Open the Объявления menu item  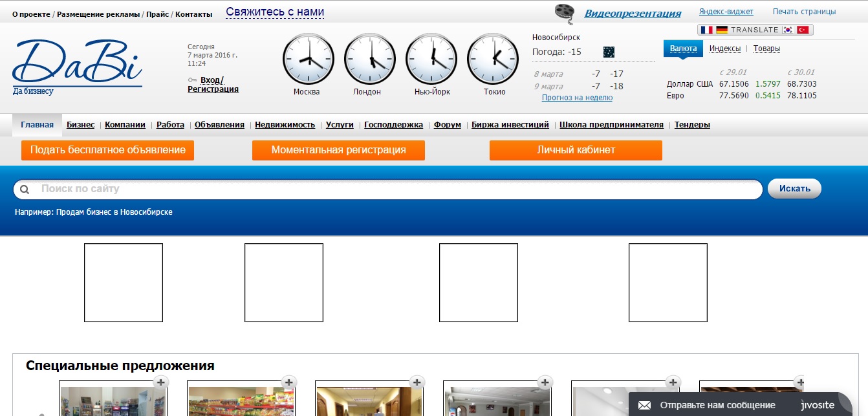[219, 125]
